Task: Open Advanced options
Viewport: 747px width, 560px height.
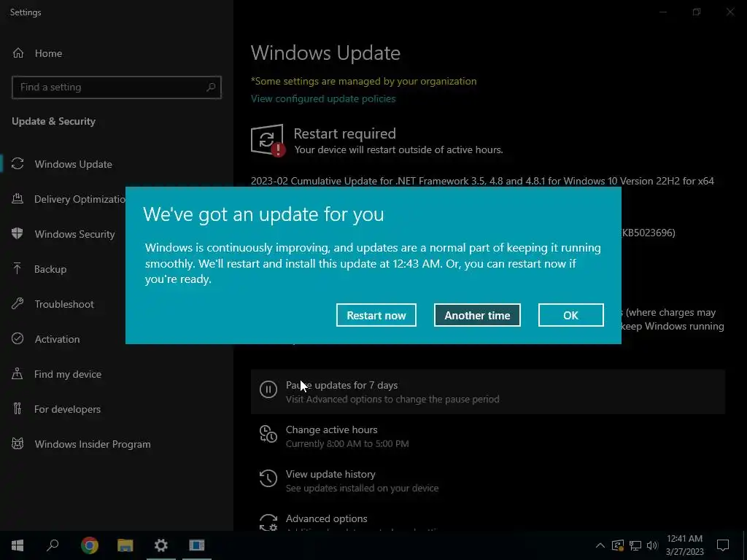Action: (488, 518)
